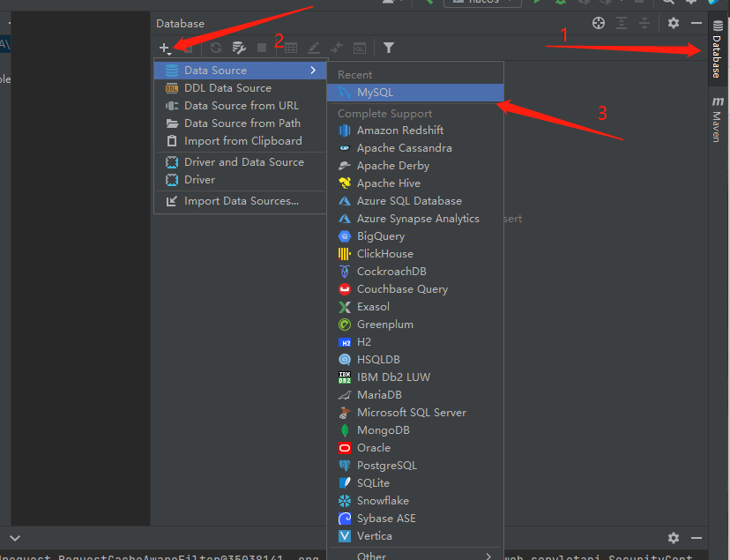This screenshot has height=560, width=730.
Task: Choose DDL Data Source
Action: pos(240,88)
